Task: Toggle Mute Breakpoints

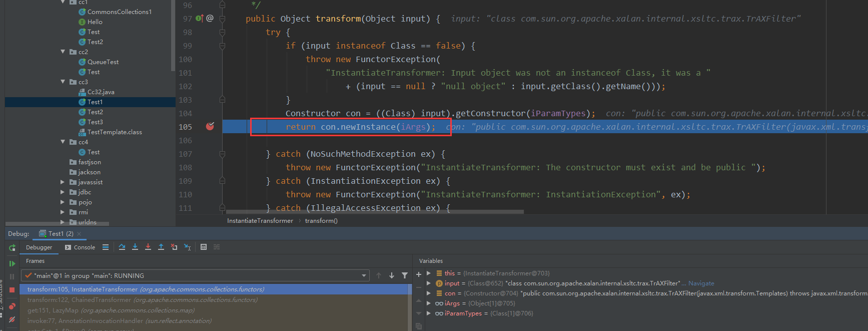Action: [12, 319]
